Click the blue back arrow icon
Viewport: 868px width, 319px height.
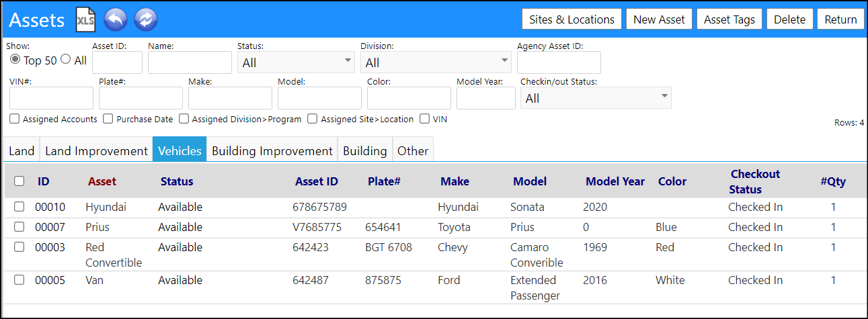[x=116, y=19]
